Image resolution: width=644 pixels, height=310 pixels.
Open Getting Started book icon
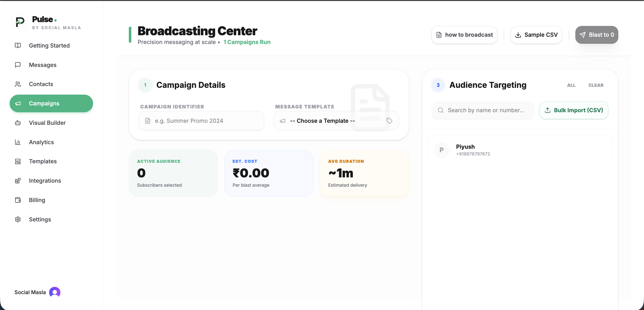pos(18,46)
